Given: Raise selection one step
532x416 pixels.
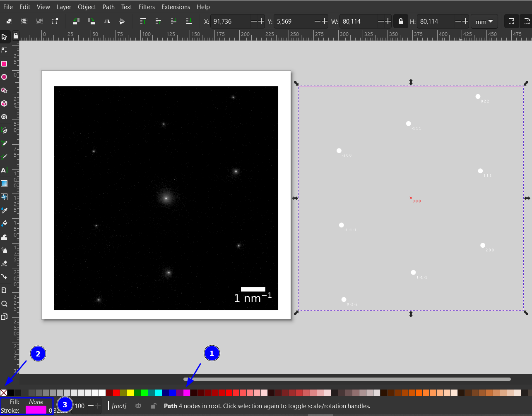Looking at the screenshot, I should click(x=158, y=21).
